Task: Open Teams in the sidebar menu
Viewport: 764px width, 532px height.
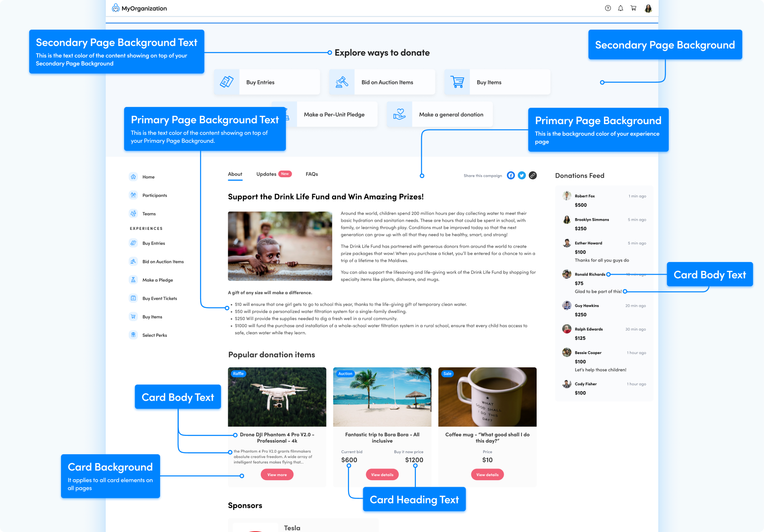Action: 149,214
